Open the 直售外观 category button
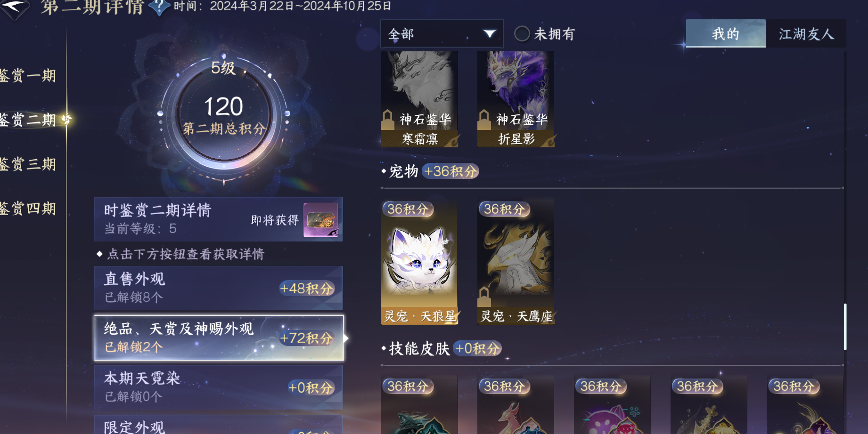The width and height of the screenshot is (868, 434). point(219,288)
